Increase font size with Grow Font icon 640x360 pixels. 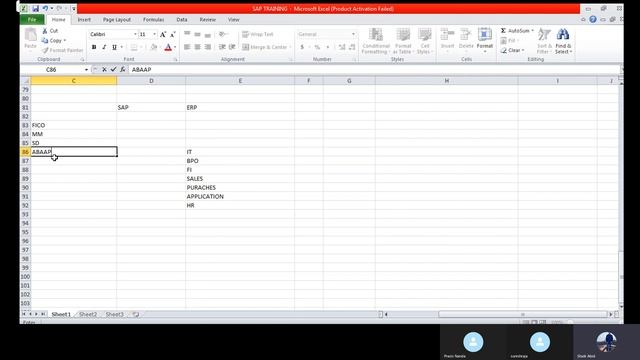(x=163, y=35)
